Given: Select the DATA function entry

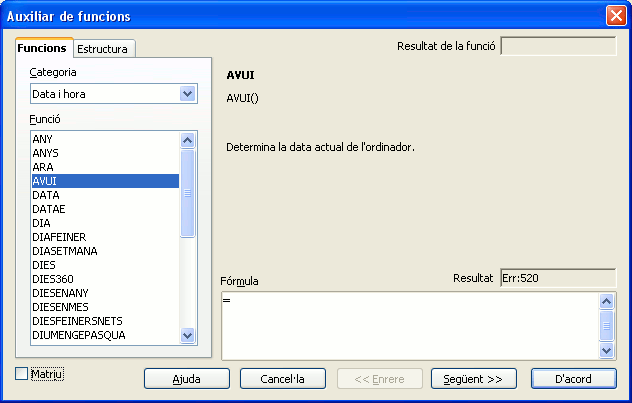Looking at the screenshot, I should [46, 195].
